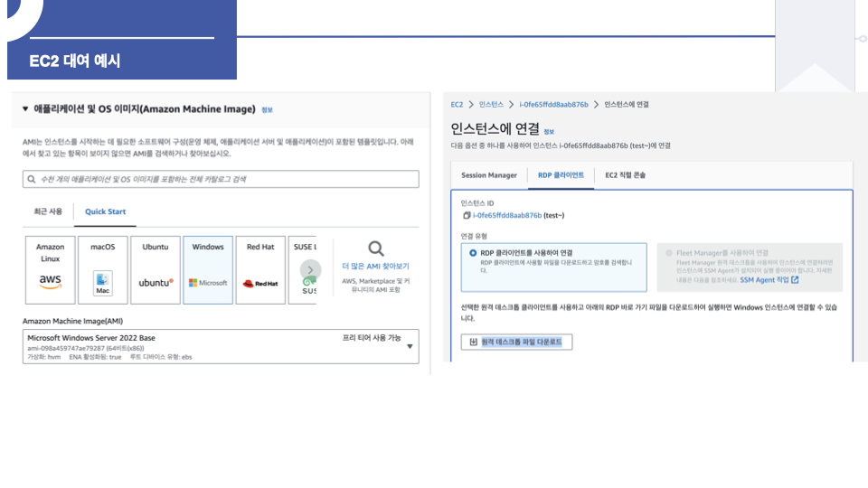Image resolution: width=868 pixels, height=488 pixels.
Task: Open the Windows Server 2022 Base AMI dropdown
Action: [221, 346]
